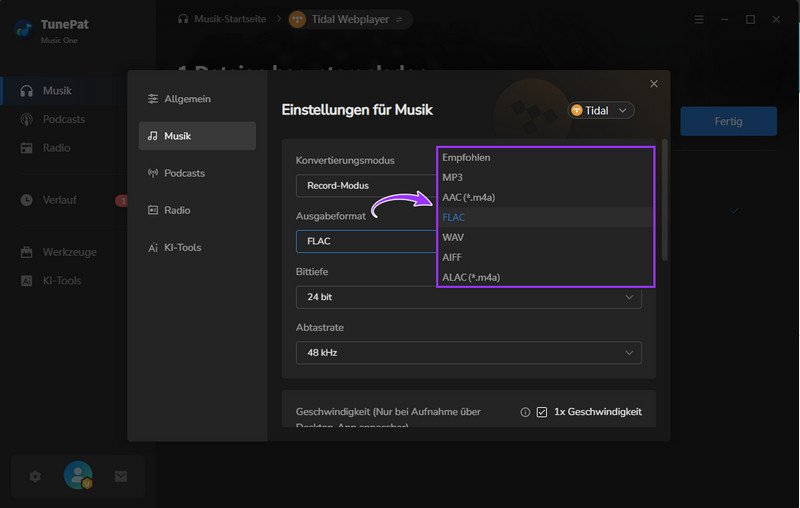This screenshot has height=508, width=800.
Task: Open the Ausgabeformat FLAC dropdown
Action: [365, 241]
